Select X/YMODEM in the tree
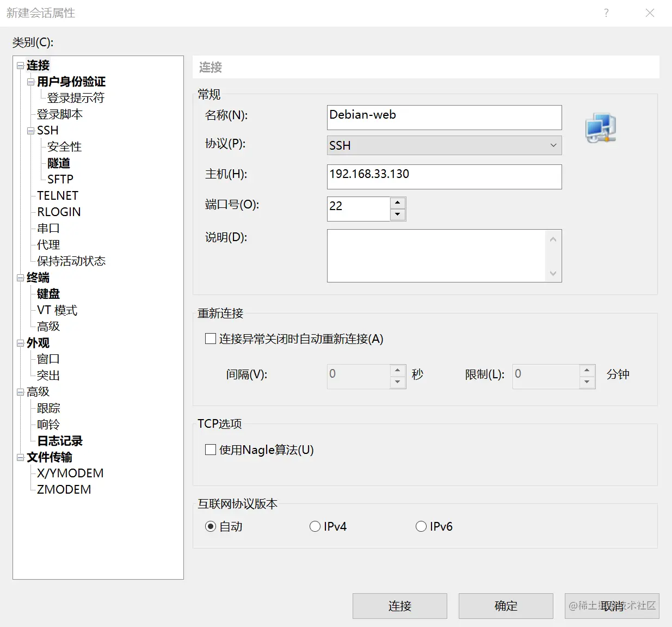 click(70, 474)
